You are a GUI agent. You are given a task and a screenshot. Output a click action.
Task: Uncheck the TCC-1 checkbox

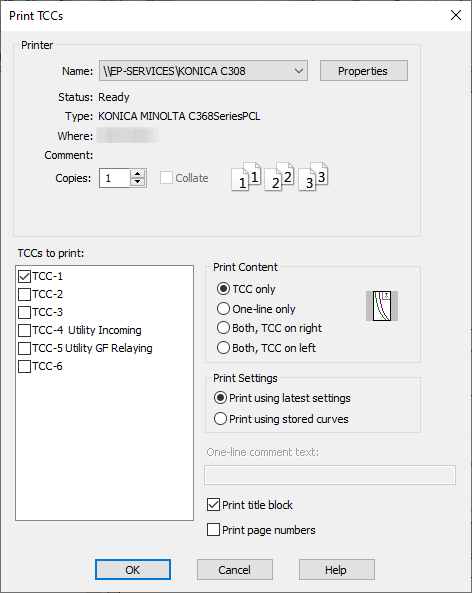[25, 276]
